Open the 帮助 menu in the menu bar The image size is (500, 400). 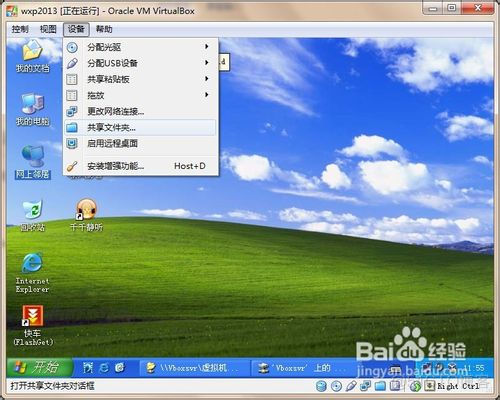tap(104, 29)
